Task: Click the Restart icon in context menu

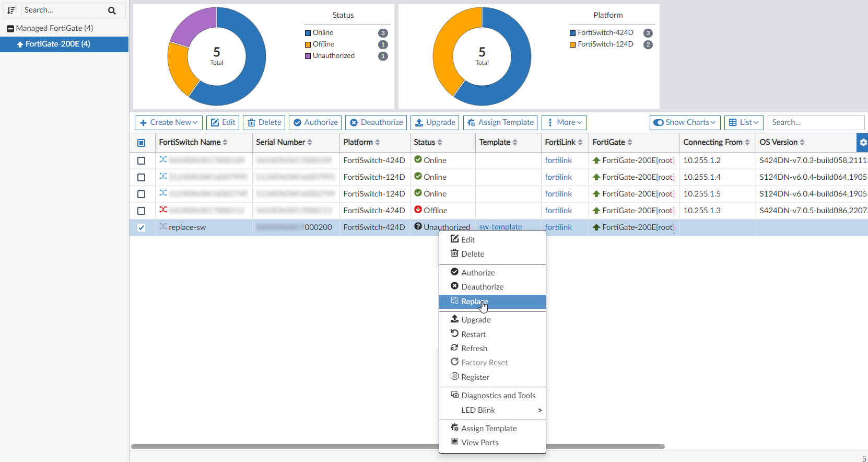Action: (x=455, y=333)
